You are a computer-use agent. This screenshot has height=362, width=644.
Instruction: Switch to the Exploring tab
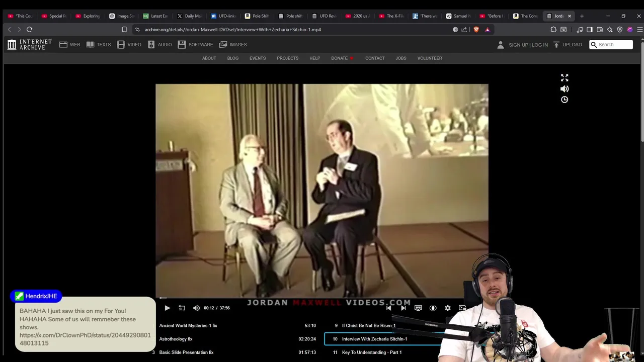(x=88, y=16)
